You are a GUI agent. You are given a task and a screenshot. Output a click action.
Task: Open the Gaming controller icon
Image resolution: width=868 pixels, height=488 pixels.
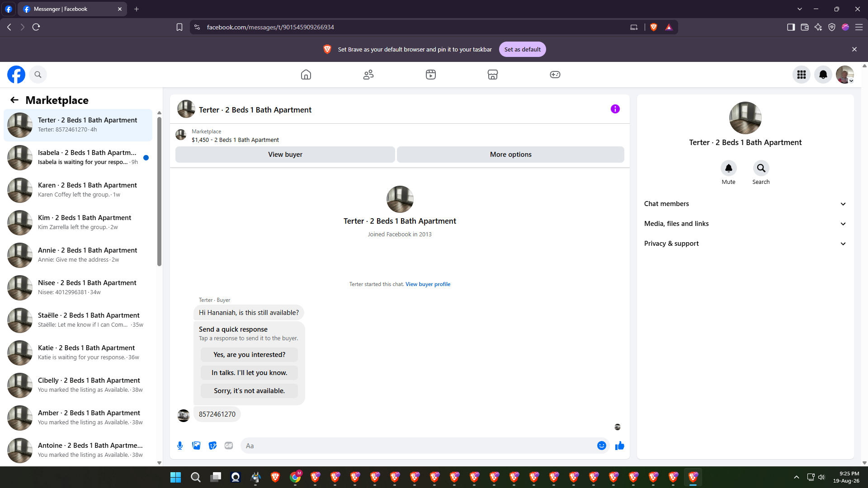click(555, 75)
